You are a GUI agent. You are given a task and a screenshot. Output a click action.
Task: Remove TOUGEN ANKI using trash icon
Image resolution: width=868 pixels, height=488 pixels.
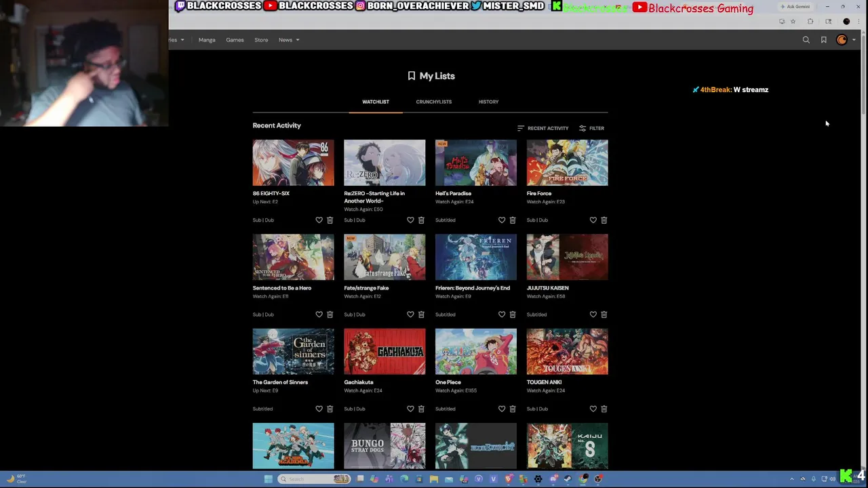pyautogui.click(x=604, y=409)
